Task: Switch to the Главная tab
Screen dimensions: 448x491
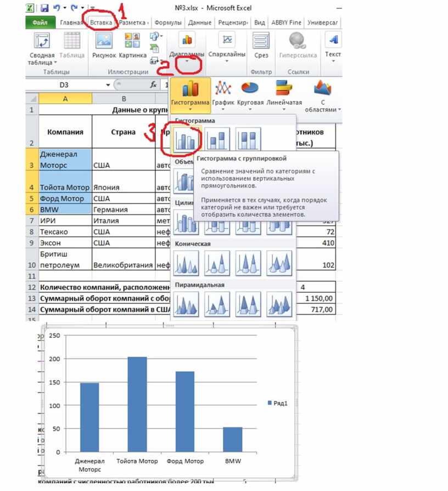Action: (72, 22)
